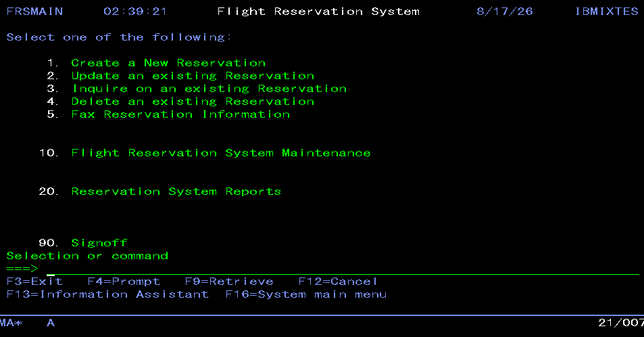The image size is (644, 337).
Task: Click the MA* status indicator
Action: pos(11,323)
